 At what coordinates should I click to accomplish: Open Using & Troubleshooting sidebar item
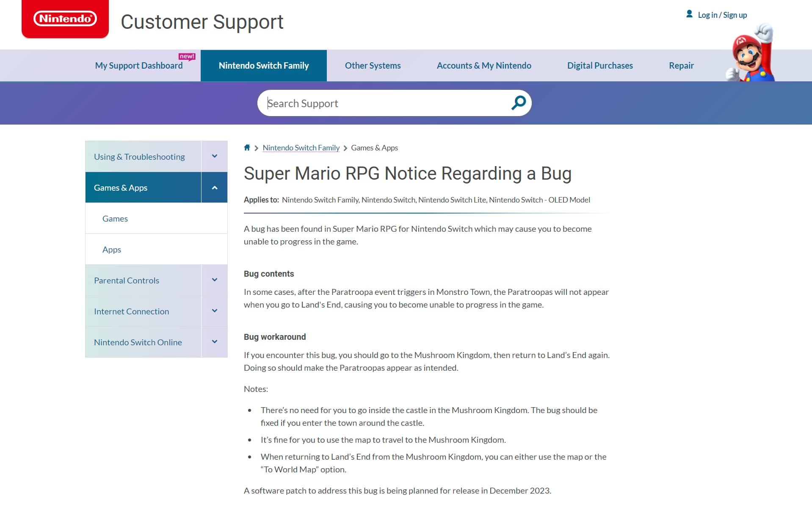(x=143, y=156)
